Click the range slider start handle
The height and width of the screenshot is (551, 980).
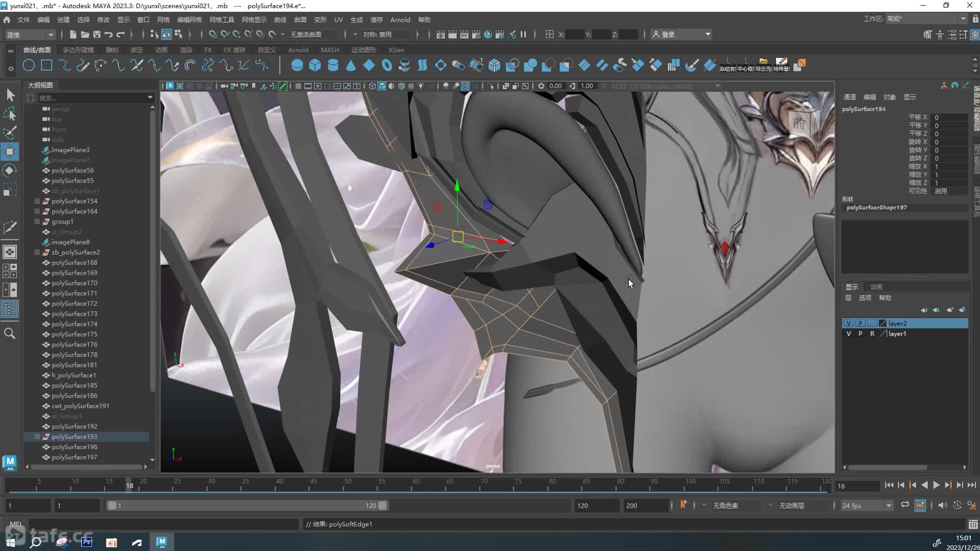pos(112,506)
